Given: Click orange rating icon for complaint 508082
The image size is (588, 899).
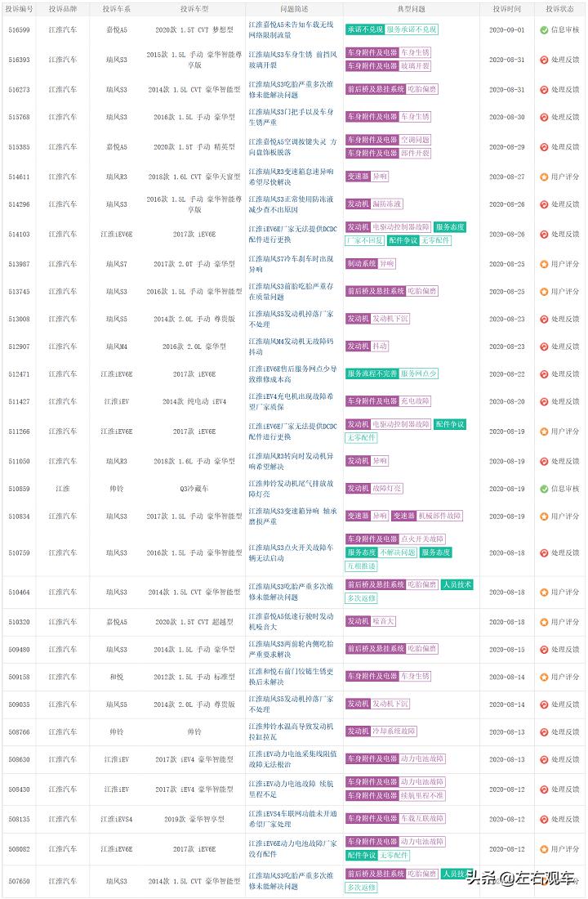Looking at the screenshot, I should point(544,848).
